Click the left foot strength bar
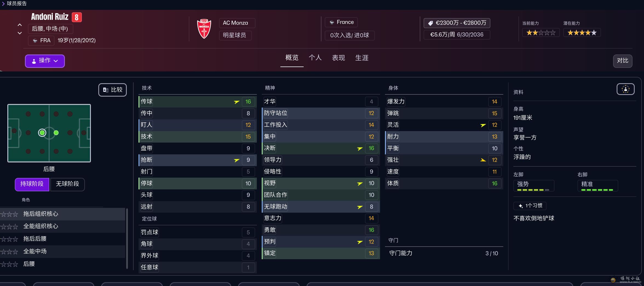 coord(533,190)
